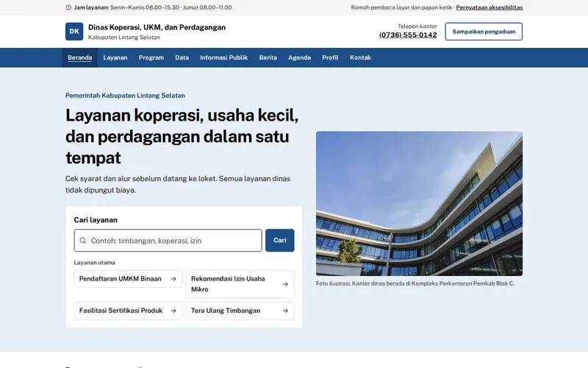Open Fasilitasi Sertifikasi Produk service

128,311
